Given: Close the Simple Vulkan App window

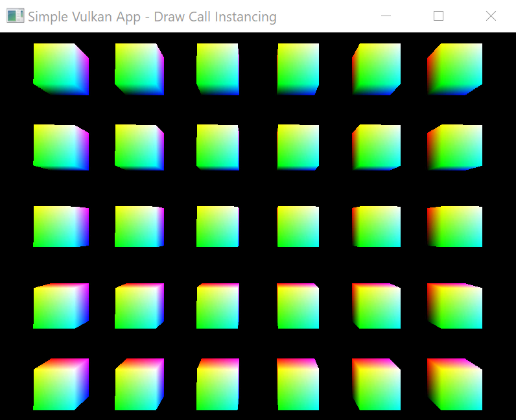Looking at the screenshot, I should (x=491, y=16).
